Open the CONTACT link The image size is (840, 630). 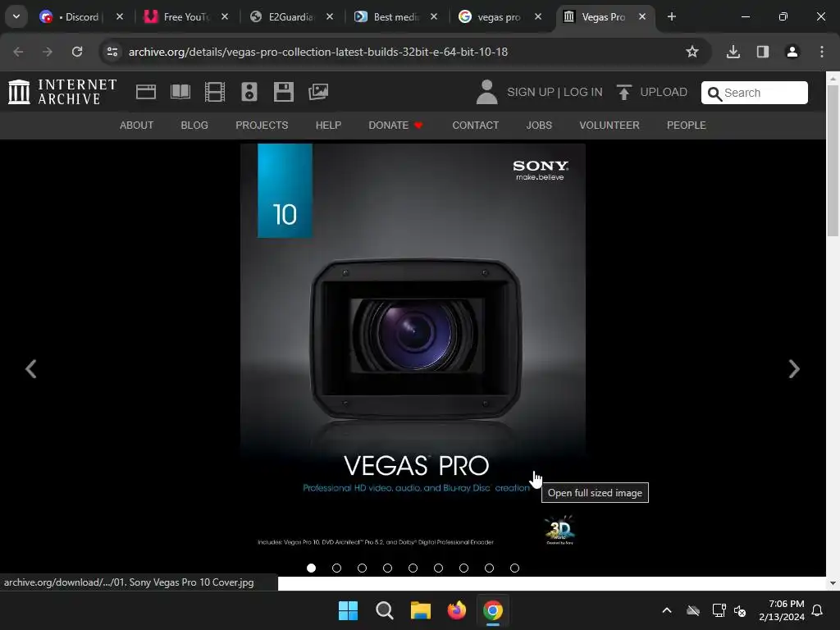[x=475, y=126]
